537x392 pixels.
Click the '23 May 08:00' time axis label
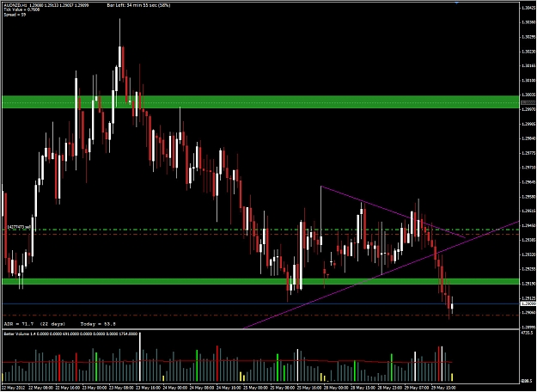[122, 388]
